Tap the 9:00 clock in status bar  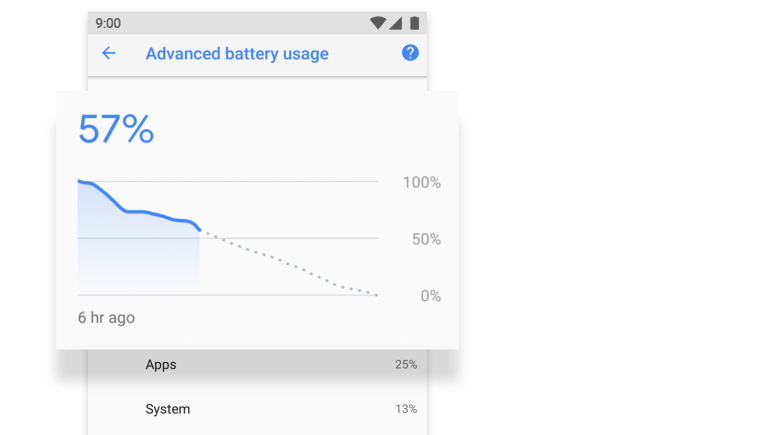tap(108, 22)
